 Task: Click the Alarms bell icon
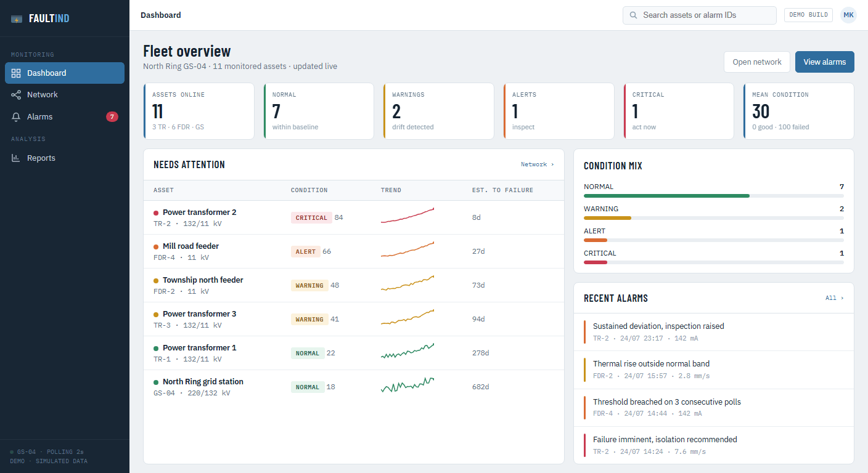click(16, 117)
